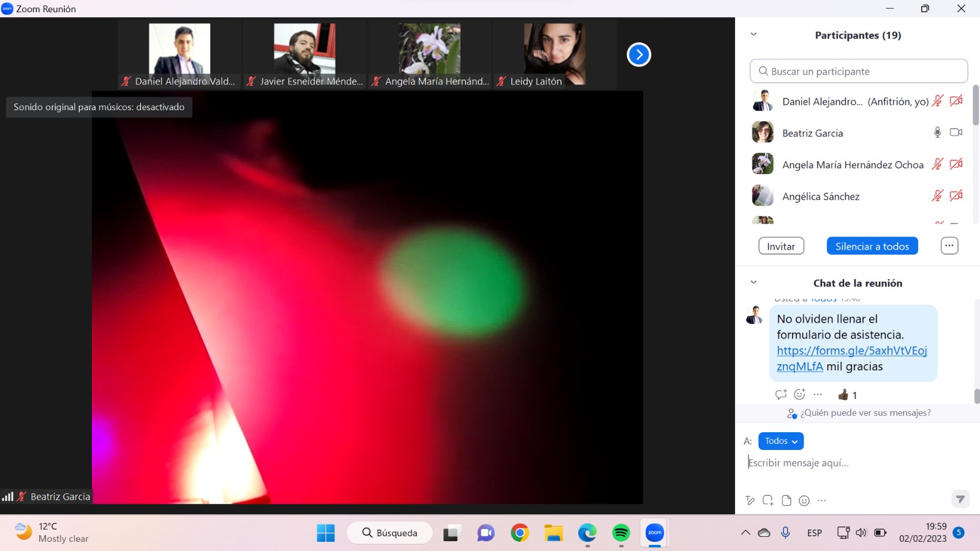Click the microphone tray icon
The width and height of the screenshot is (980, 551).
pos(786,533)
